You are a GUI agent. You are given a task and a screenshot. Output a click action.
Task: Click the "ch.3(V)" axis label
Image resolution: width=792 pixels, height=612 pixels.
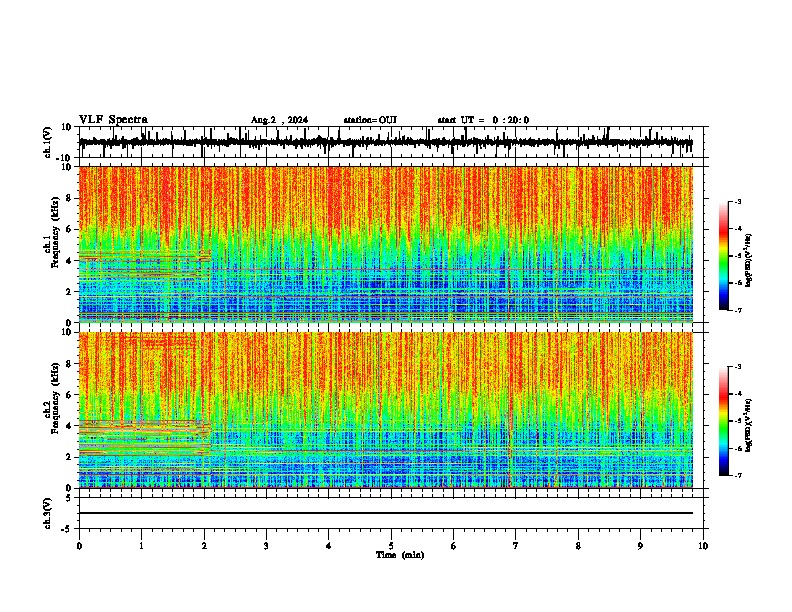click(x=48, y=514)
